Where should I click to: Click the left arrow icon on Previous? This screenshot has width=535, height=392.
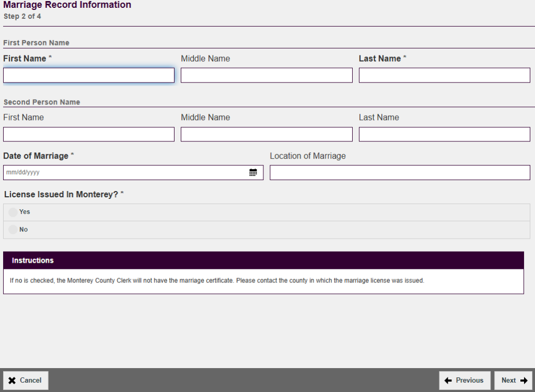coord(448,381)
